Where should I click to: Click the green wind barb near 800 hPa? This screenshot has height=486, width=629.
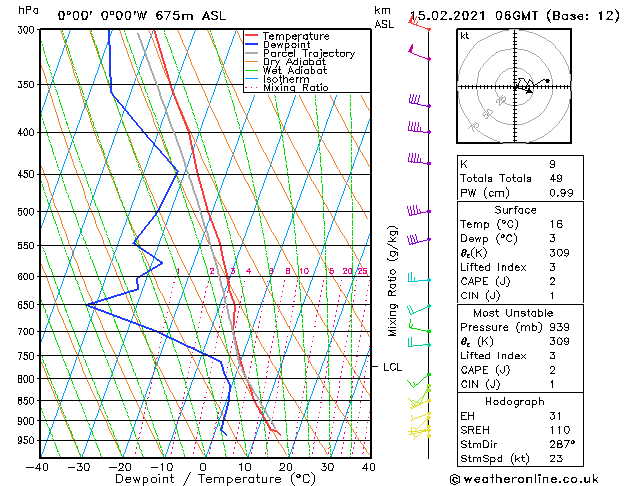coord(422,380)
